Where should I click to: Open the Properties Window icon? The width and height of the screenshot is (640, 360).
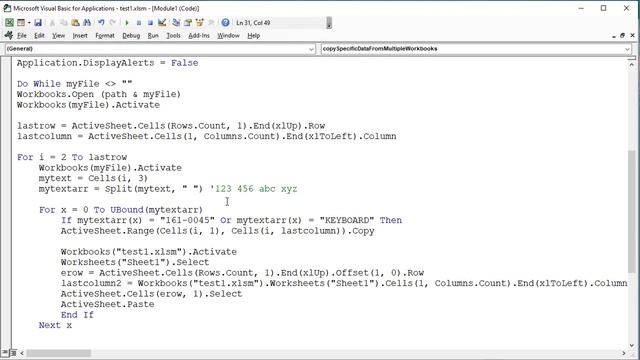click(188, 23)
